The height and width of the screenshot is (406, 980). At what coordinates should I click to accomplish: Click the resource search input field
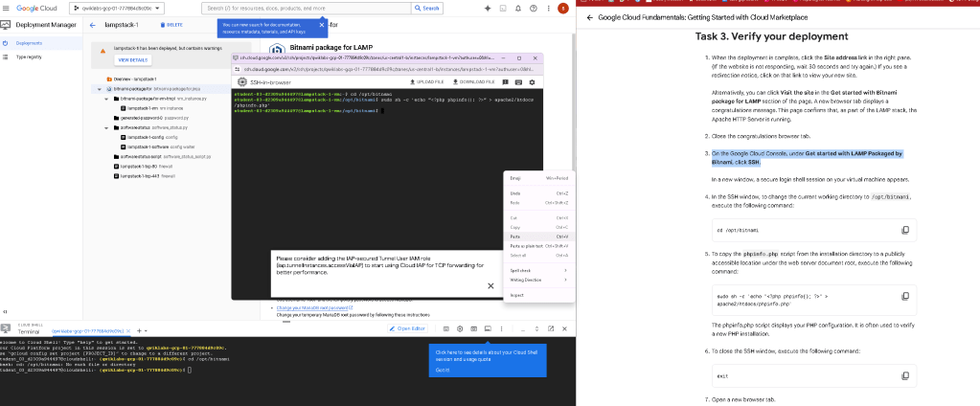[x=307, y=8]
